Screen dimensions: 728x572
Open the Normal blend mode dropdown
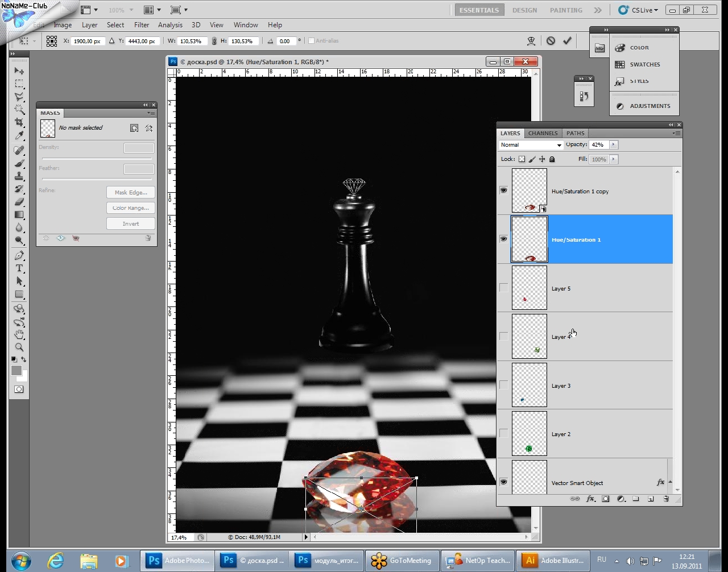tap(531, 145)
